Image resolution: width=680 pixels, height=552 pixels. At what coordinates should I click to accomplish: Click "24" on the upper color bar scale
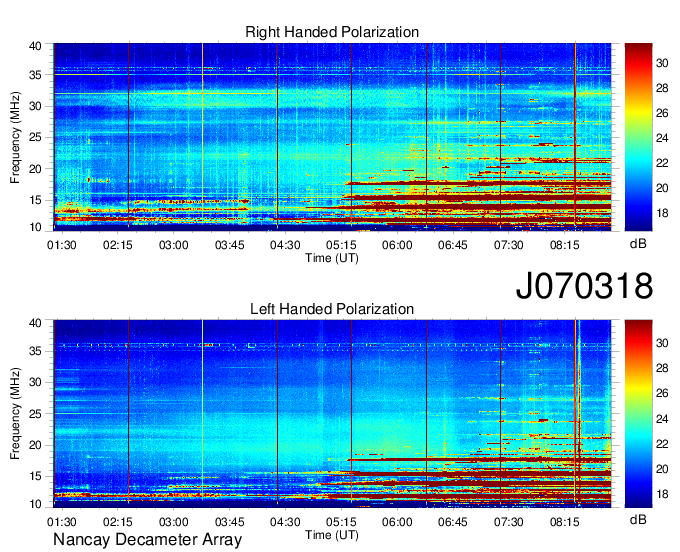click(x=662, y=138)
